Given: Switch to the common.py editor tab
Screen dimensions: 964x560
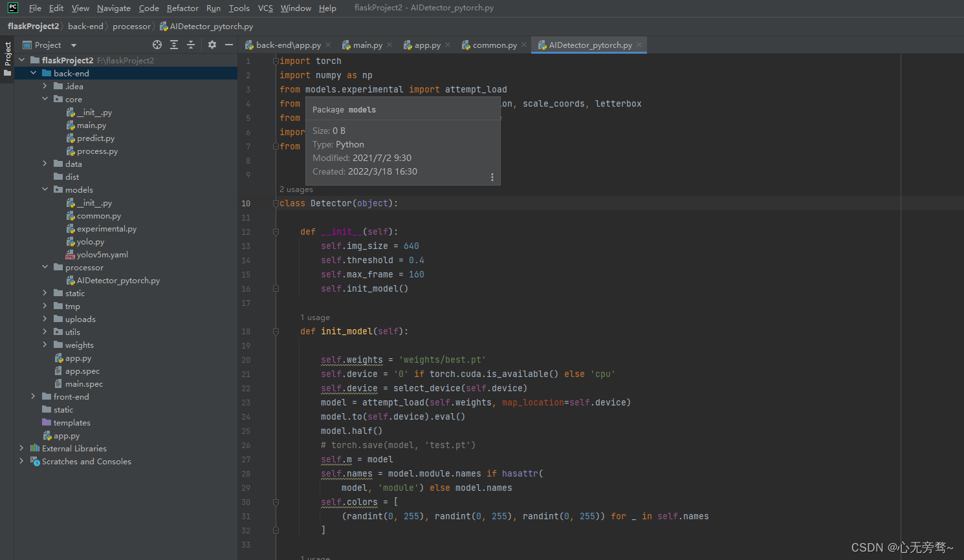Looking at the screenshot, I should coord(492,45).
